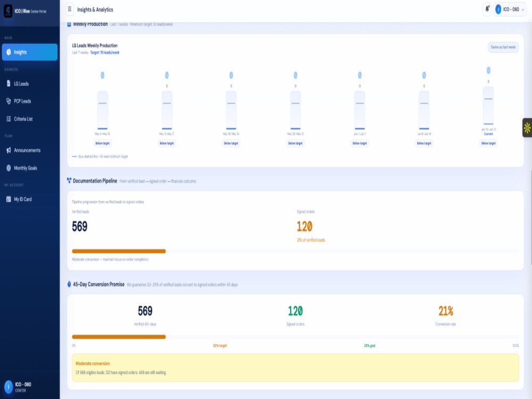The width and height of the screenshot is (532, 399).
Task: Toggle the sidebar hamburger menu
Action: pos(70,10)
